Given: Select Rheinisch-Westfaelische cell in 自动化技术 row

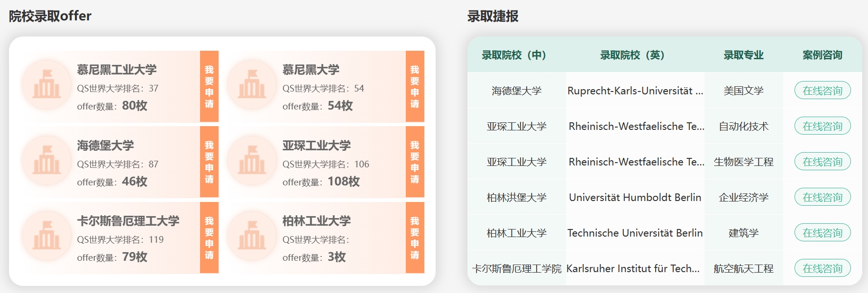Looking at the screenshot, I should pyautogui.click(x=636, y=126).
